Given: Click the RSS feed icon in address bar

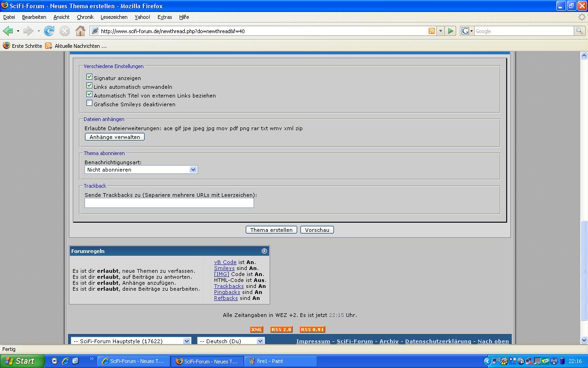Looking at the screenshot, I should coord(432,31).
